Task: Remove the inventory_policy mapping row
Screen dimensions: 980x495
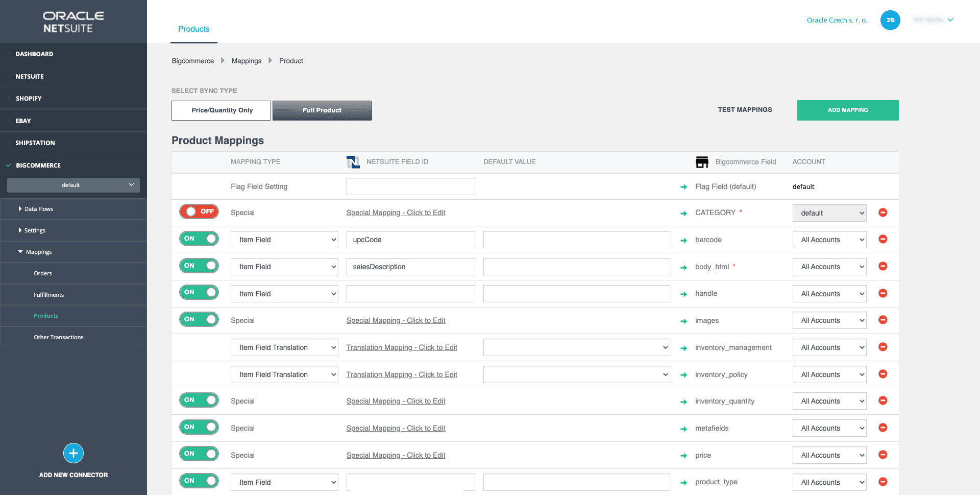Action: [x=883, y=374]
